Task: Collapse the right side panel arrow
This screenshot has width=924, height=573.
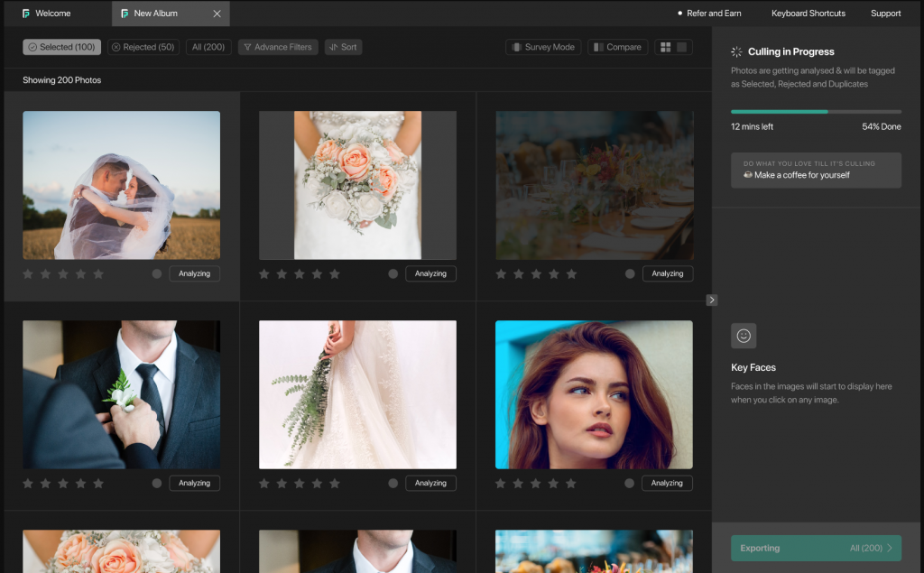Action: (712, 300)
